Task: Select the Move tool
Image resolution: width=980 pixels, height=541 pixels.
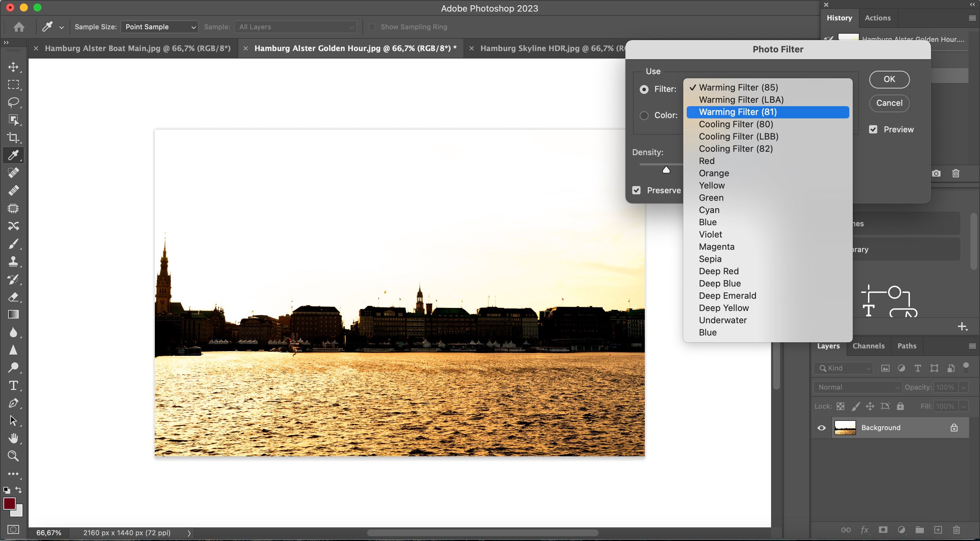Action: pyautogui.click(x=13, y=67)
